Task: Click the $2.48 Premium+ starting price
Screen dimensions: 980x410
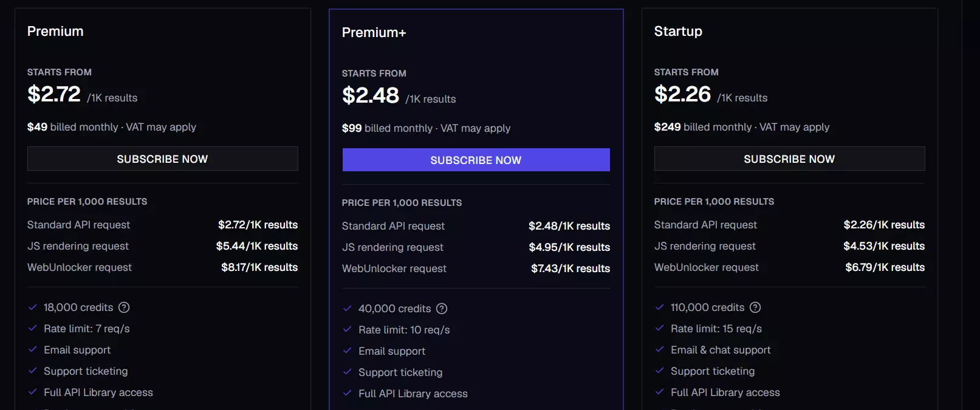Action: click(x=371, y=95)
